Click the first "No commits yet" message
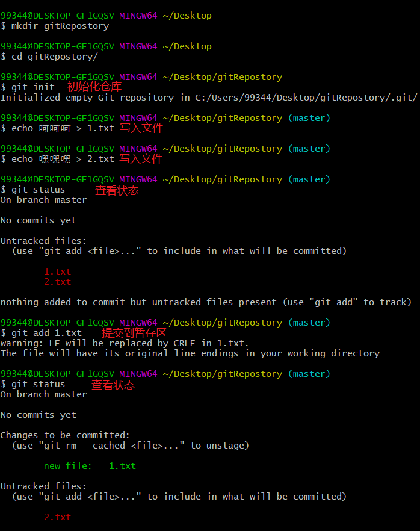 point(39,220)
